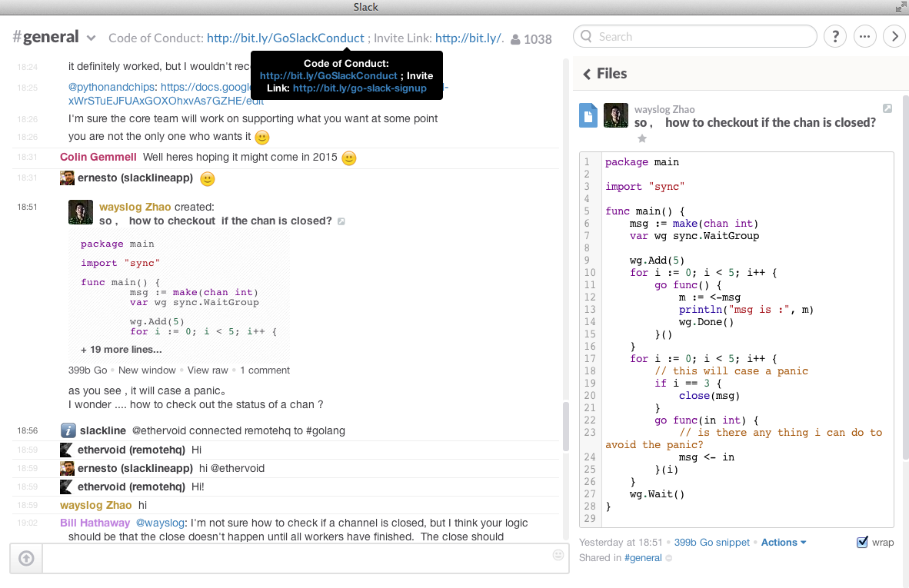Click ernesto's avatar beside 'hi @ethervoid'
The height and width of the screenshot is (588, 909).
point(67,468)
